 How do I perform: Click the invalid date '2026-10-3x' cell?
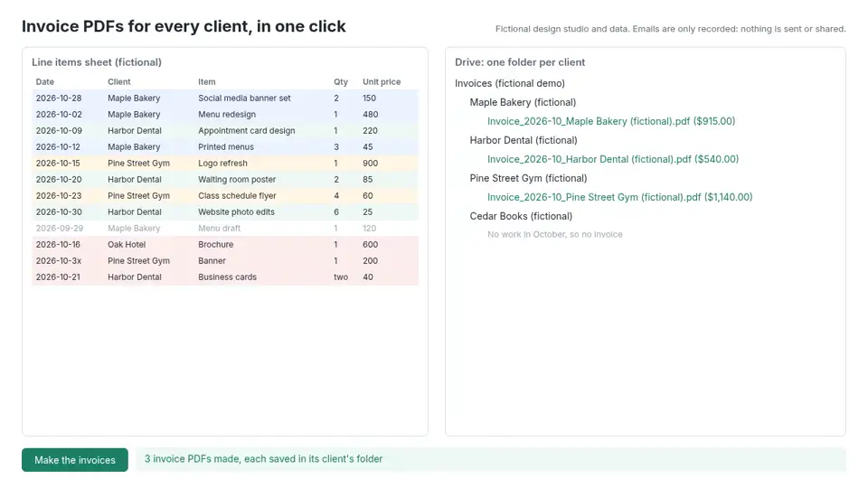pyautogui.click(x=58, y=260)
